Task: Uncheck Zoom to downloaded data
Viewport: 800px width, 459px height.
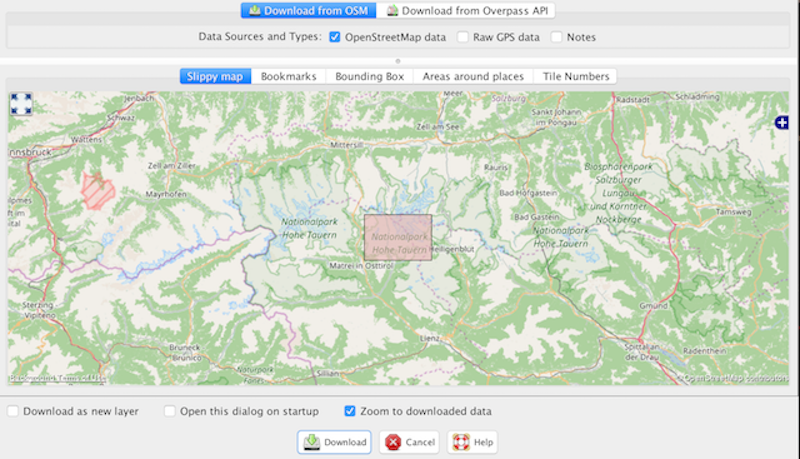Action: (x=349, y=411)
